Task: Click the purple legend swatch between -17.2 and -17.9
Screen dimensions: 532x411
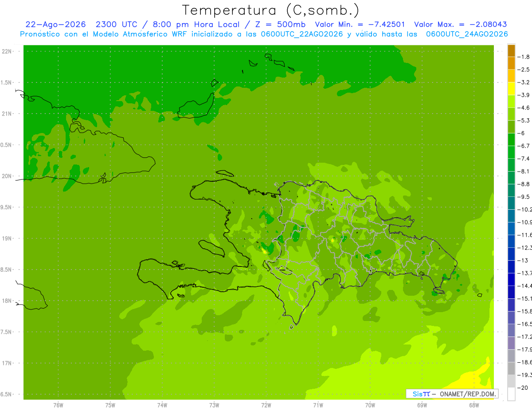Action: click(x=511, y=343)
